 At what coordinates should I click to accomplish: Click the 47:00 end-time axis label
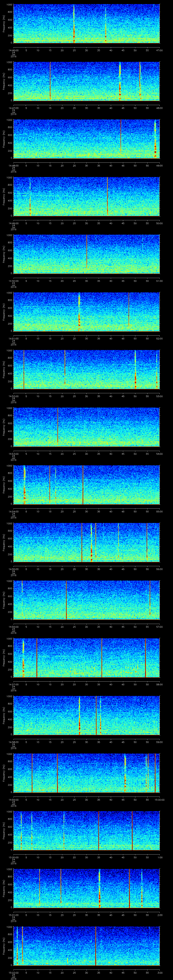(x=159, y=50)
